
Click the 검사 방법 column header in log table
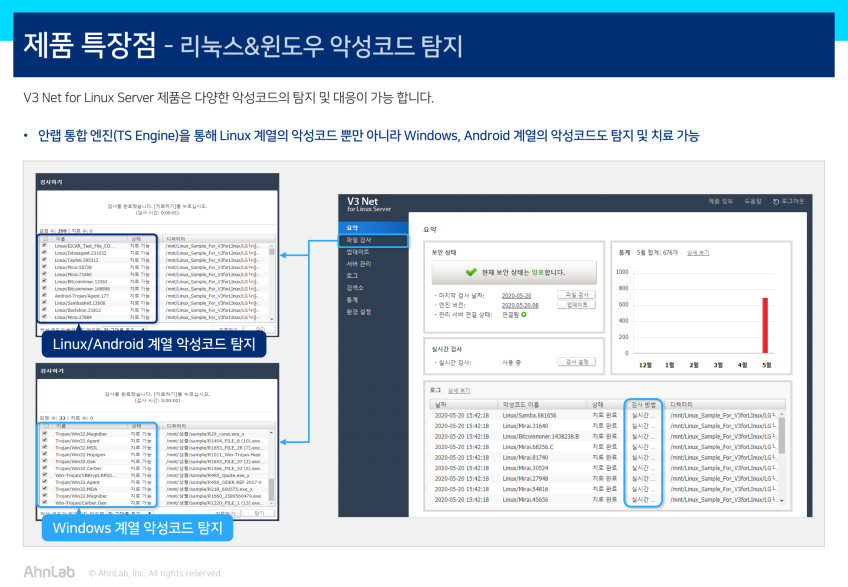pos(643,404)
